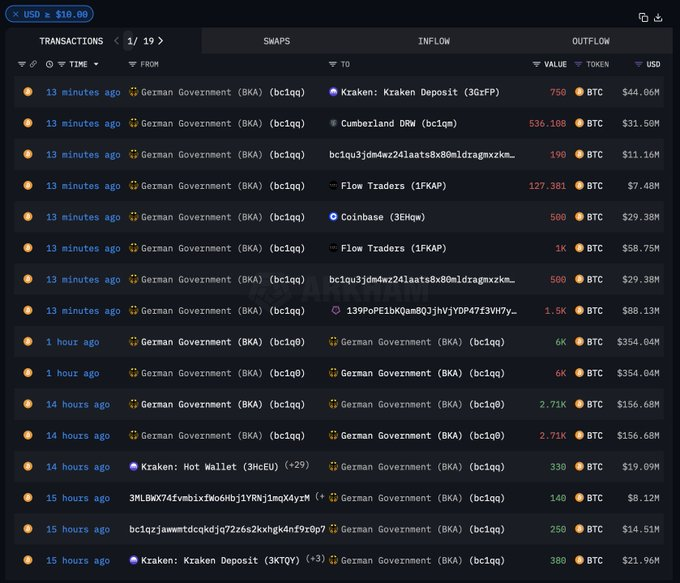The width and height of the screenshot is (680, 583).
Task: Go to next page of transactions
Action: pyautogui.click(x=160, y=41)
